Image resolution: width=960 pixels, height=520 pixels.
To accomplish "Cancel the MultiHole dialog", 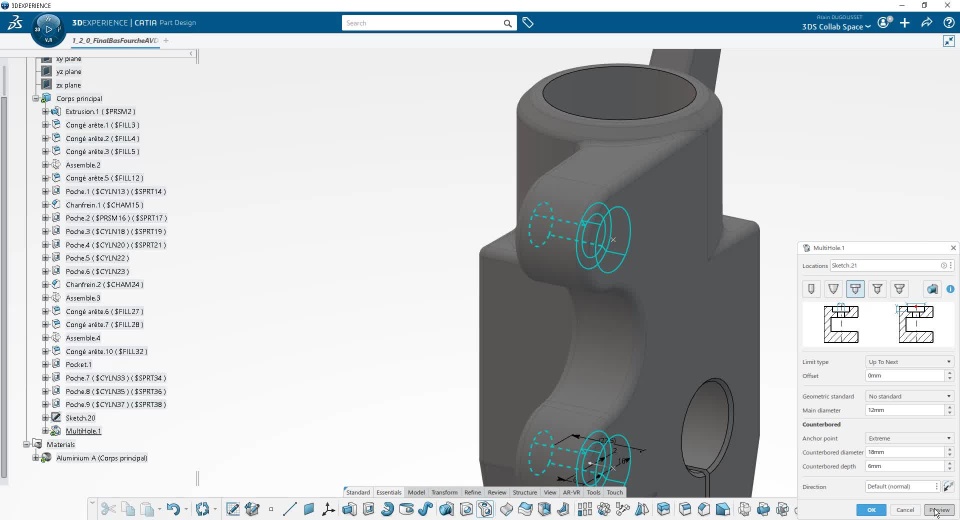I will 905,510.
